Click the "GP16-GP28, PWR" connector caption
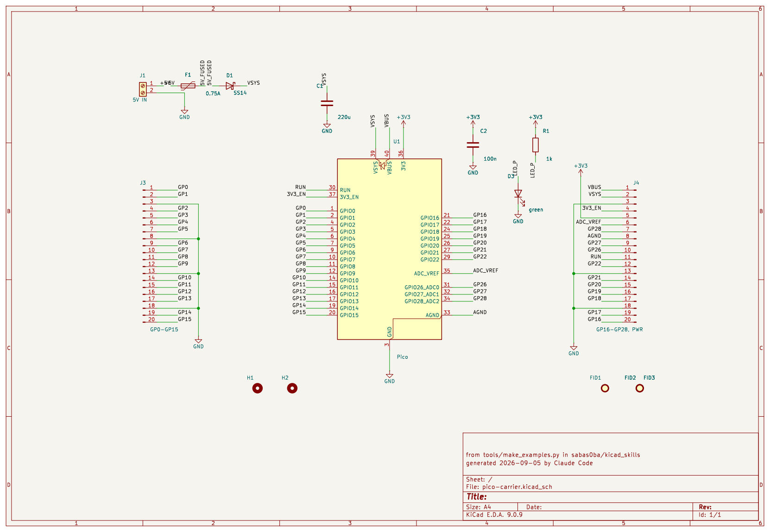This screenshot has height=532, width=770. coord(619,330)
